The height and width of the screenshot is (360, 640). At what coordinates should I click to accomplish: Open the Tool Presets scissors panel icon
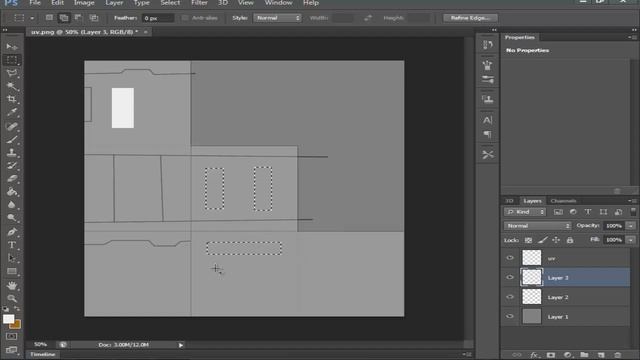487,155
